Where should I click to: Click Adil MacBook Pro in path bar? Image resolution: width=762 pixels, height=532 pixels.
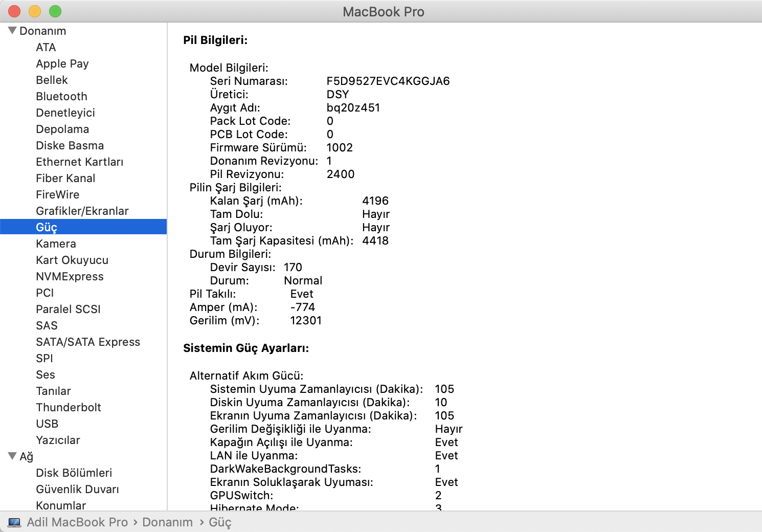[x=77, y=522]
